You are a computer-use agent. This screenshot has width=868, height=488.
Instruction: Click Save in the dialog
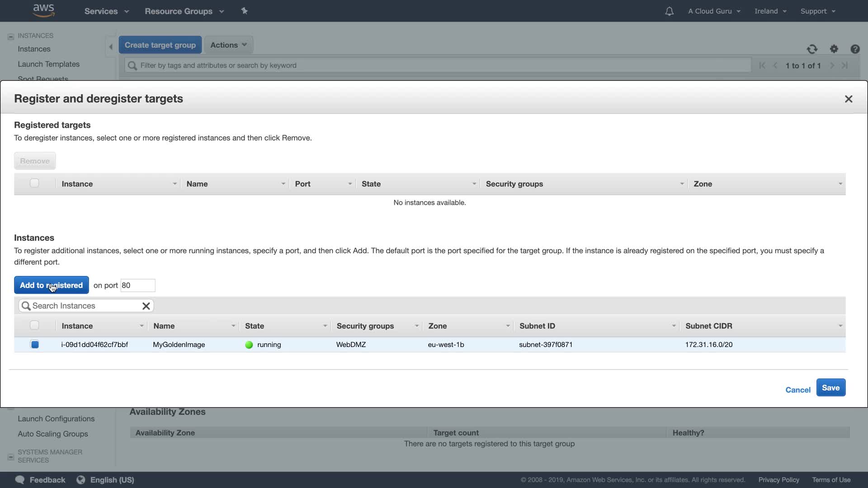[830, 388]
